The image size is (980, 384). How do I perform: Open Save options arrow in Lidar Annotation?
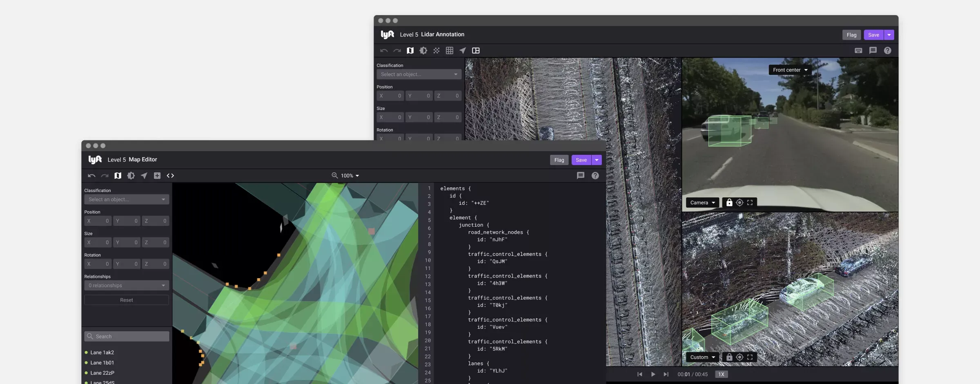click(x=889, y=35)
